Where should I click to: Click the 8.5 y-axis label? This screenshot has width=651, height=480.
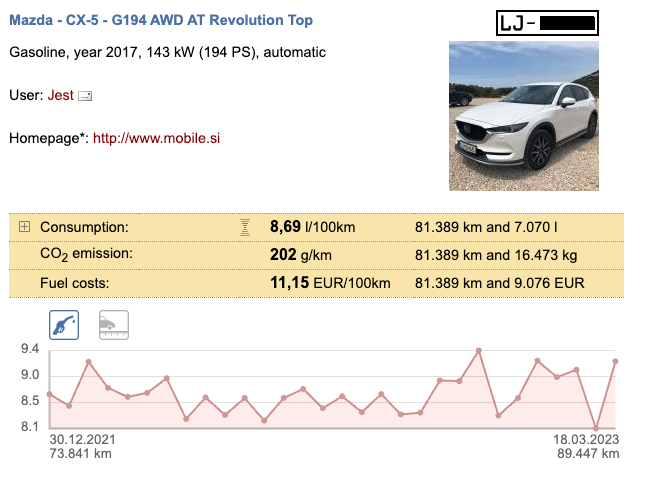click(30, 401)
